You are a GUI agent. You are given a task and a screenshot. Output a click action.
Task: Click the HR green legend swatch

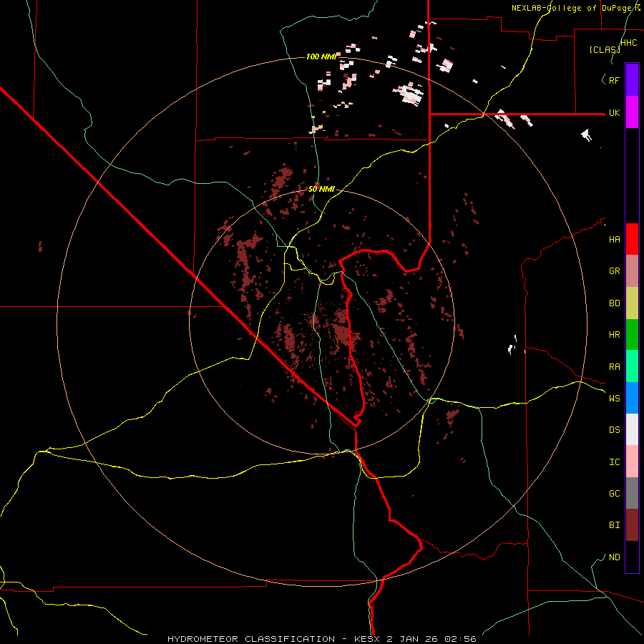click(632, 335)
